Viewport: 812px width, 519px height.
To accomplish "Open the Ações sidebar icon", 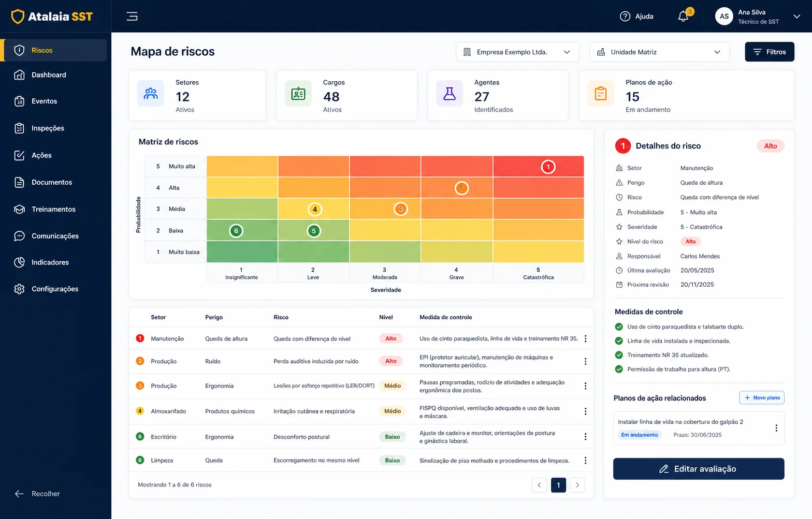I will pyautogui.click(x=20, y=155).
